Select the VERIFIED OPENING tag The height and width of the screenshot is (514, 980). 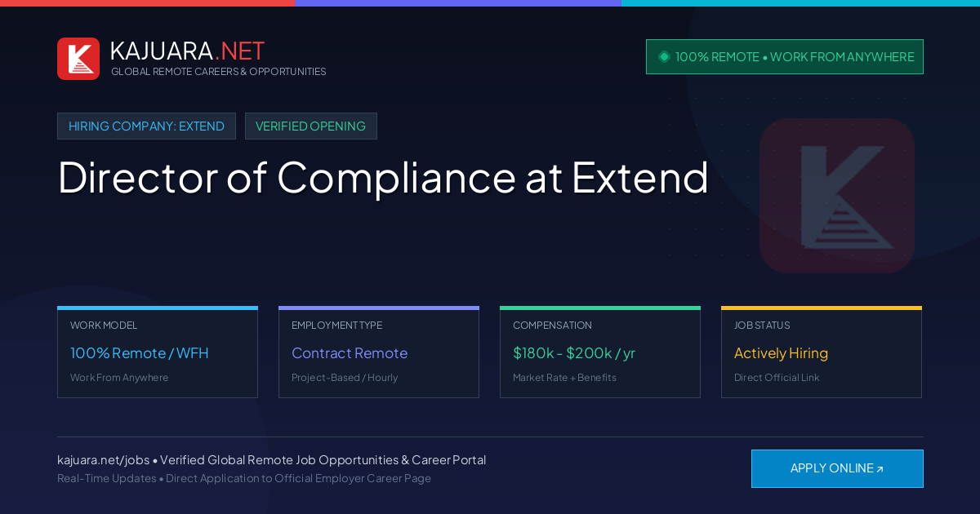311,126
